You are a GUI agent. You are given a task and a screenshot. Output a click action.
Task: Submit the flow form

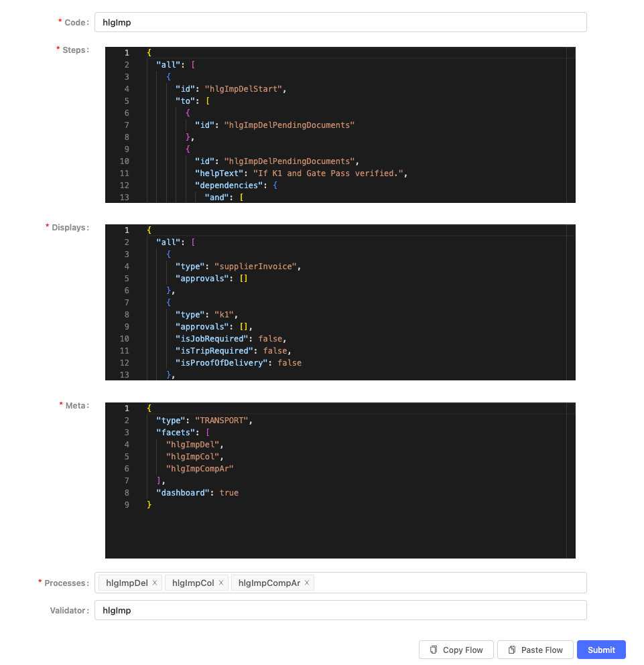pos(601,650)
